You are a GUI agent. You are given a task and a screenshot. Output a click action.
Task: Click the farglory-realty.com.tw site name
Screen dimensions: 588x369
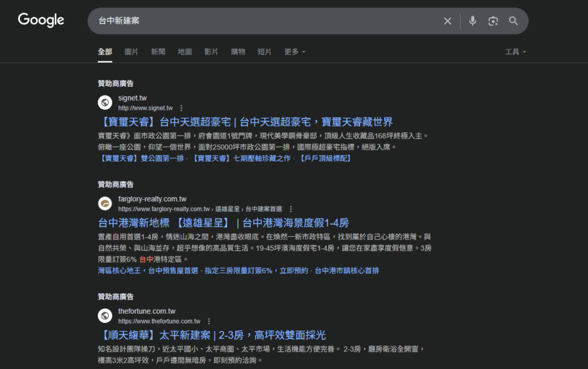(x=152, y=199)
